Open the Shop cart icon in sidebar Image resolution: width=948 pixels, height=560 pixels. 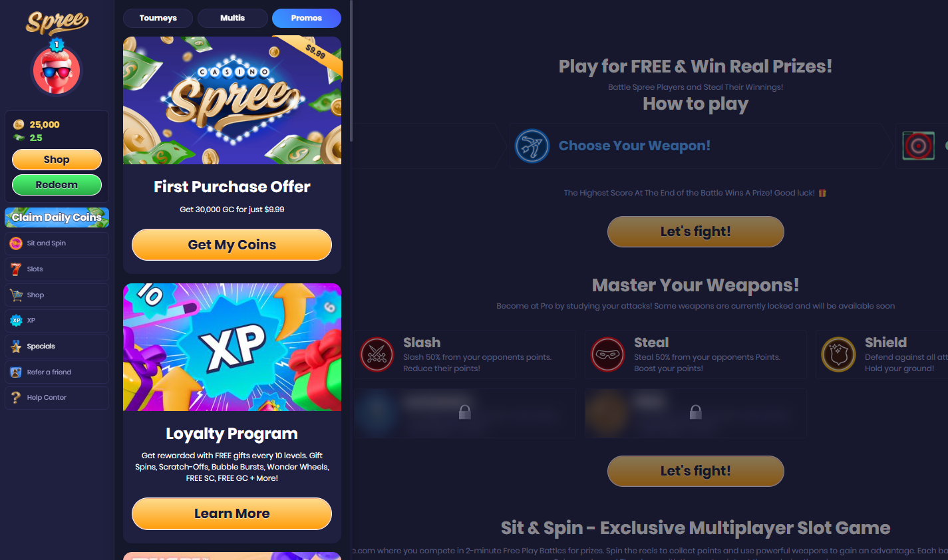pos(16,295)
